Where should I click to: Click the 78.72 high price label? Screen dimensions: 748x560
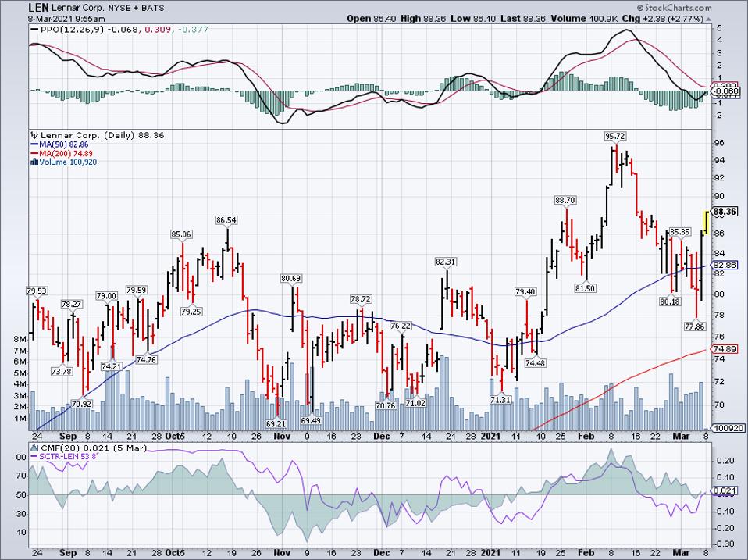pos(361,299)
